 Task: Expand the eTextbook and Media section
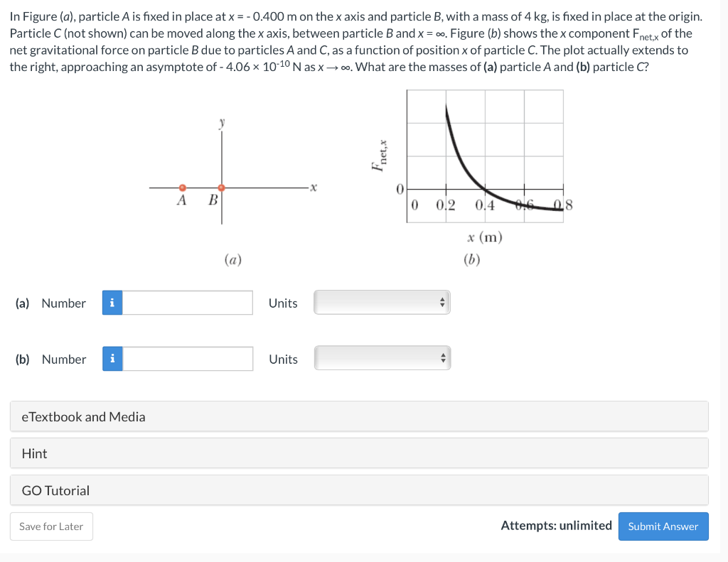coord(359,416)
